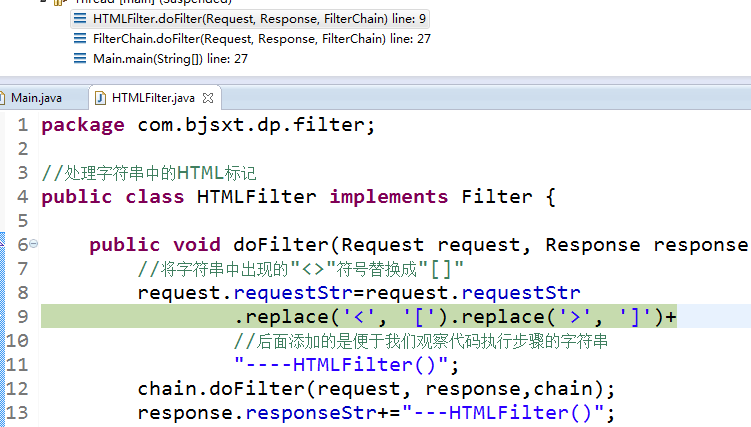751x427 pixels.
Task: Select Main.main(String[]) line 27 frame
Action: (170, 58)
